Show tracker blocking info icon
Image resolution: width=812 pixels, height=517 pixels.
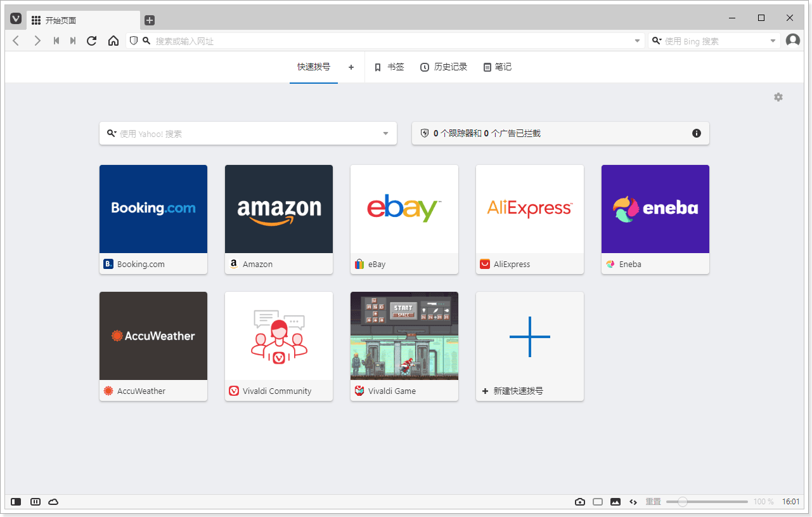[697, 133]
